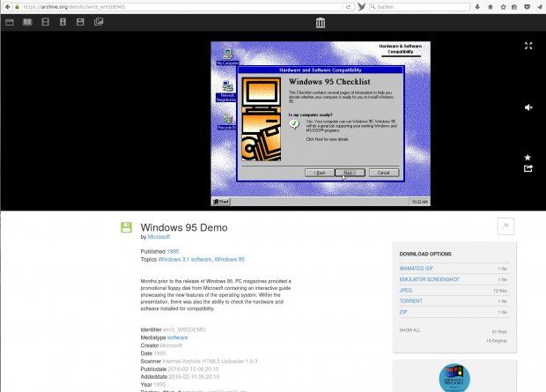Flag this item with the flag button
The image size is (546, 392).
[505, 226]
